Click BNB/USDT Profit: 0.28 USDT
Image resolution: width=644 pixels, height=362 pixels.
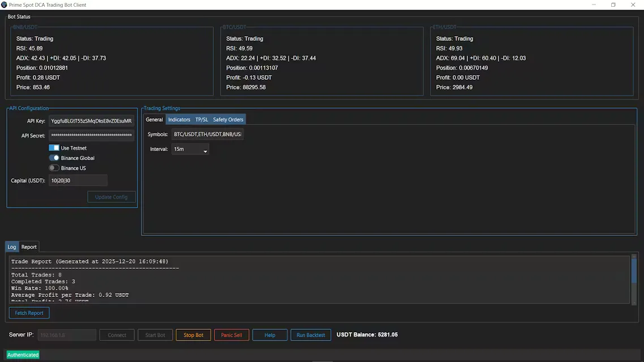point(38,77)
